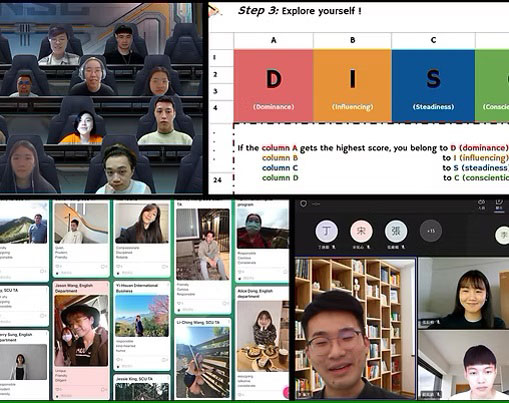This screenshot has height=403, width=509.
Task: Open the +15 more participants bubble
Action: point(431,231)
